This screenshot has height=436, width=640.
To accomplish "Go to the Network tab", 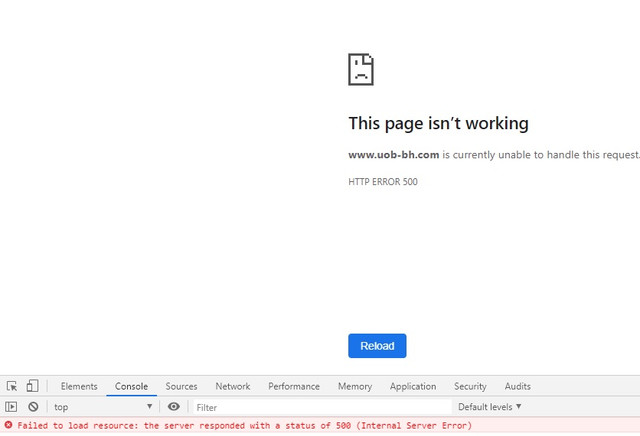I will (x=233, y=386).
